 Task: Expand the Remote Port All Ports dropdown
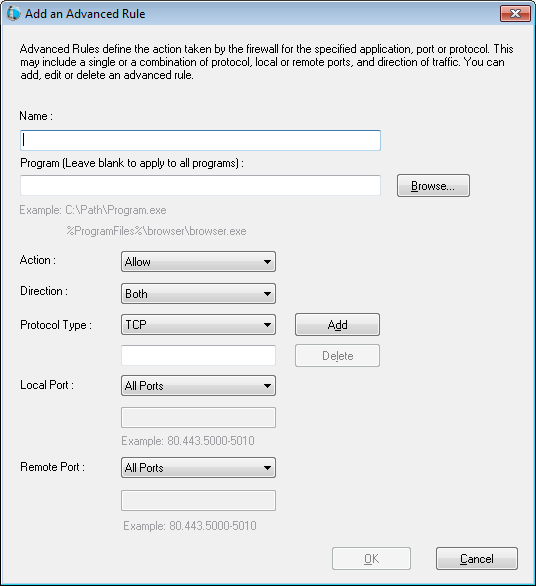tap(198, 468)
